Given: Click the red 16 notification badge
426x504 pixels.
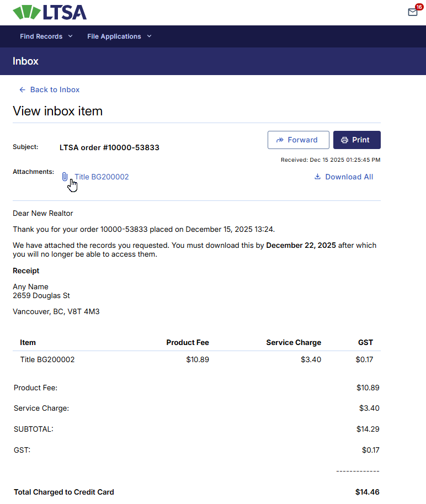Looking at the screenshot, I should pos(419,7).
